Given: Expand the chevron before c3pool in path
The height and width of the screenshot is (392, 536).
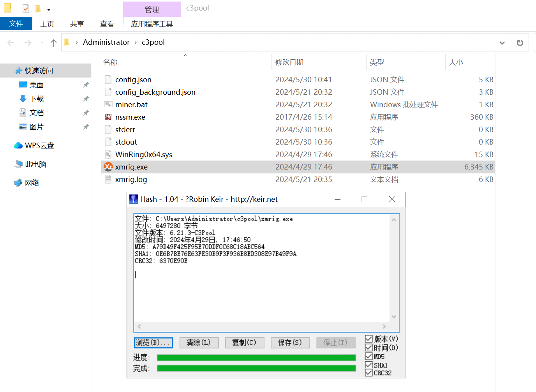Looking at the screenshot, I should [136, 42].
